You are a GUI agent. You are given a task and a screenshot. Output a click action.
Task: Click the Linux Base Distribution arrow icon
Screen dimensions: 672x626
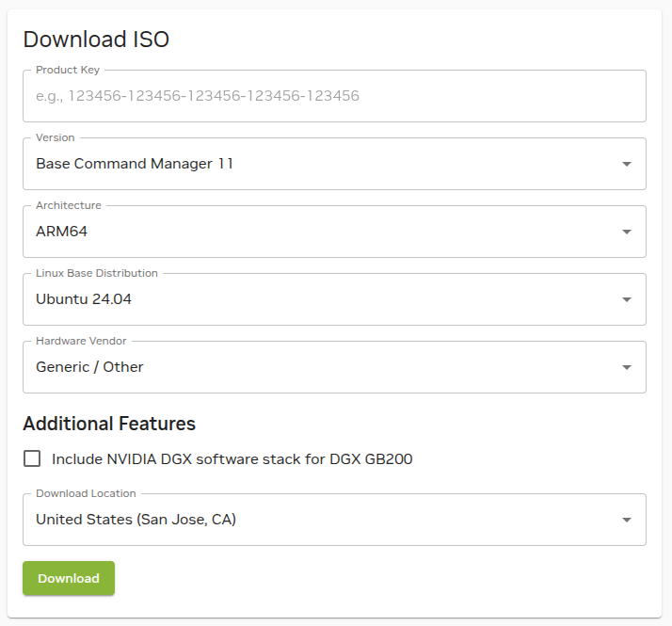[627, 300]
